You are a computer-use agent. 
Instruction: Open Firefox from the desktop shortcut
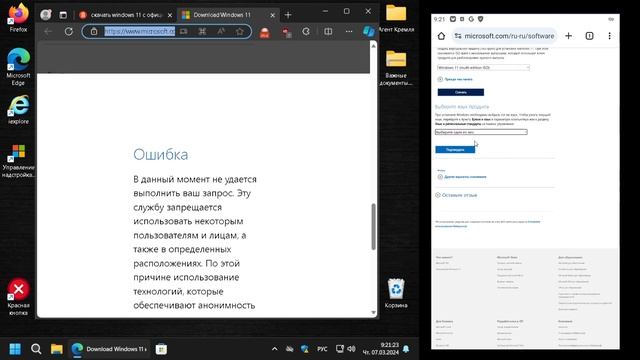18,18
